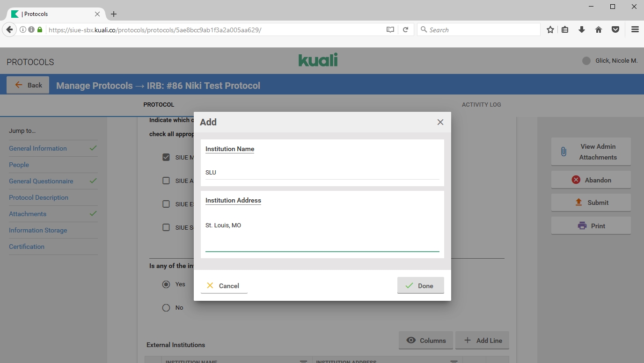
Task: Click the Institution Name input field
Action: (322, 173)
